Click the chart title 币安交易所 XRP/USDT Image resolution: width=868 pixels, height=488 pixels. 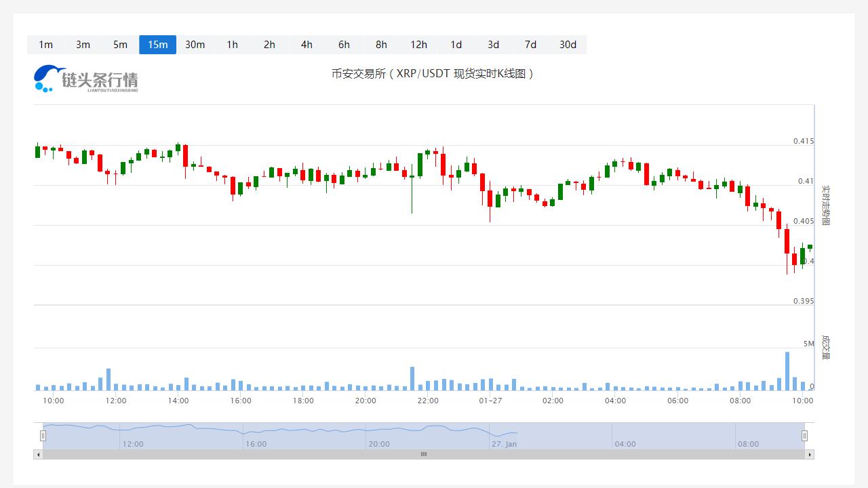point(433,73)
